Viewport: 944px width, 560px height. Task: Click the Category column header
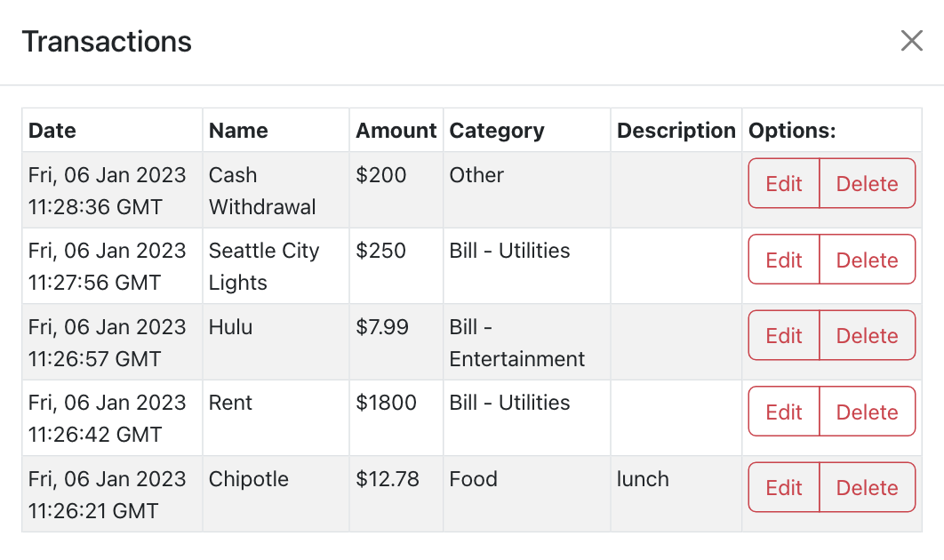coord(497,131)
